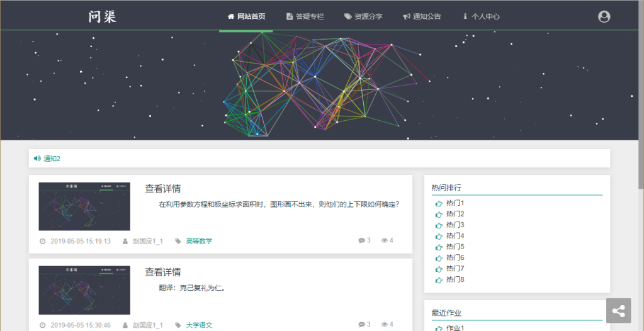Image resolution: width=644 pixels, height=331 pixels.
Task: Open the 热门2 ranking entry
Action: pos(455,214)
